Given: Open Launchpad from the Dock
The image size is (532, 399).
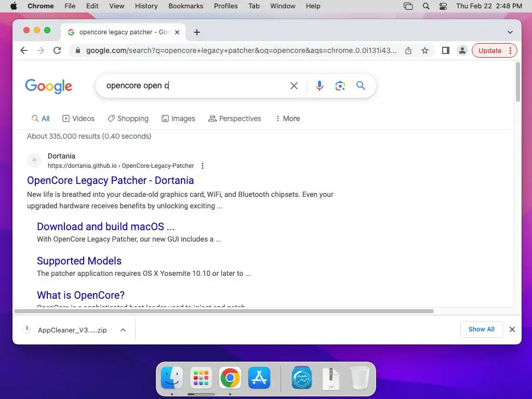Looking at the screenshot, I should coord(201,378).
